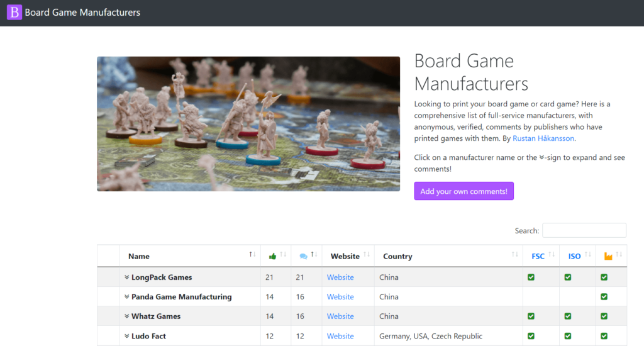Open the Rustan Håkansson author link

543,138
